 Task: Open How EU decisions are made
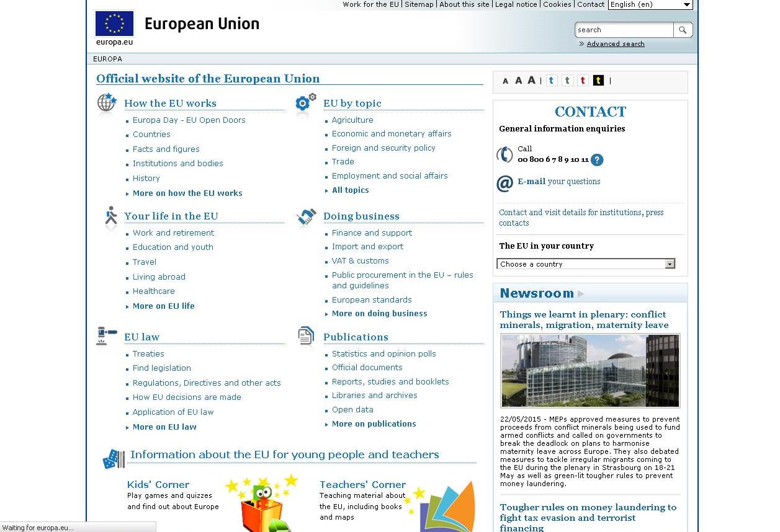click(x=187, y=397)
